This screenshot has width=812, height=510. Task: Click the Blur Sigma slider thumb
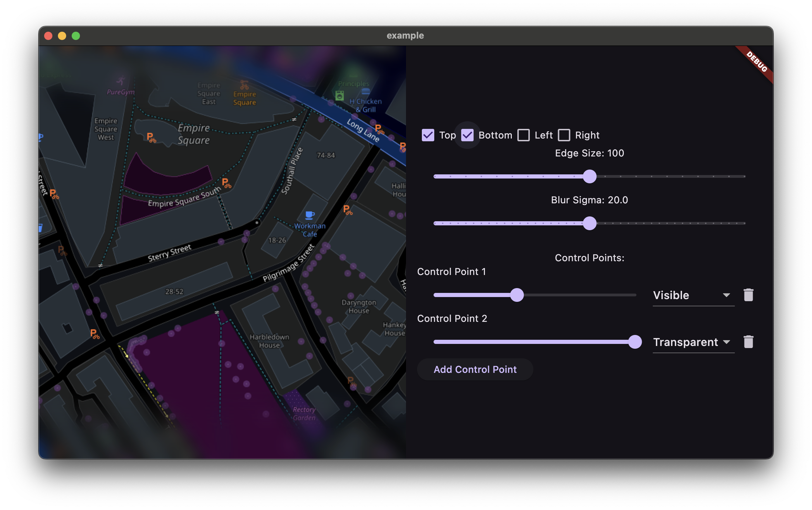click(x=590, y=223)
